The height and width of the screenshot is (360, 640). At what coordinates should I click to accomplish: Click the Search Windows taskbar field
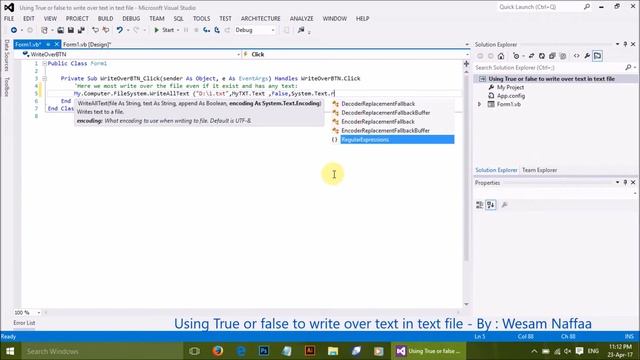pos(102,351)
